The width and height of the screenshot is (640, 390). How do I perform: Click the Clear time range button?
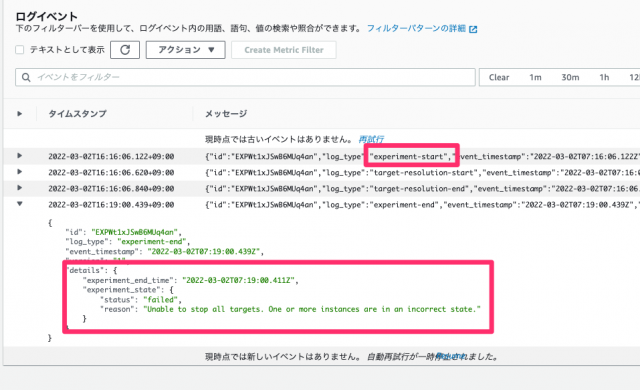tap(499, 77)
